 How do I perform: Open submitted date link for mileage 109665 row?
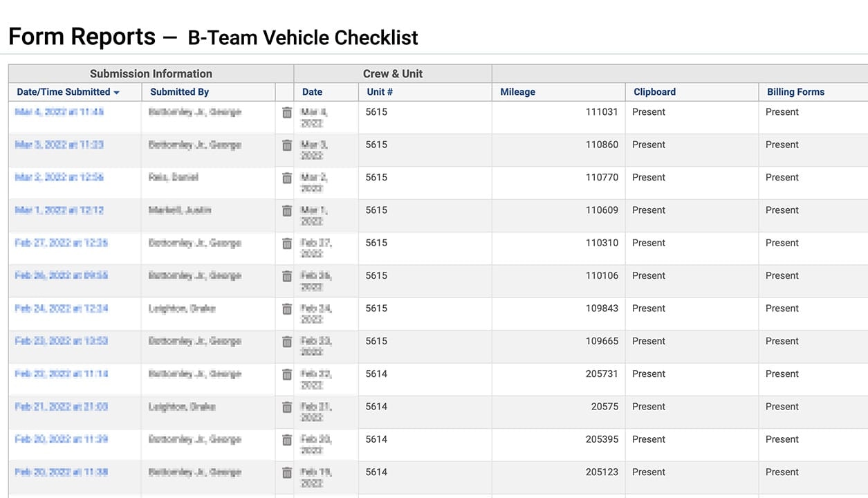coord(62,341)
